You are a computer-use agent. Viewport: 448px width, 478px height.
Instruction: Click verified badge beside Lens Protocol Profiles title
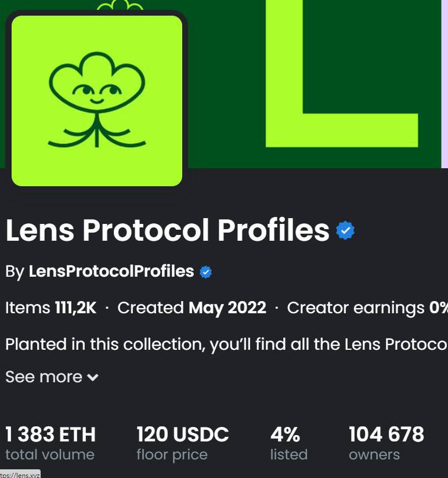click(x=345, y=231)
